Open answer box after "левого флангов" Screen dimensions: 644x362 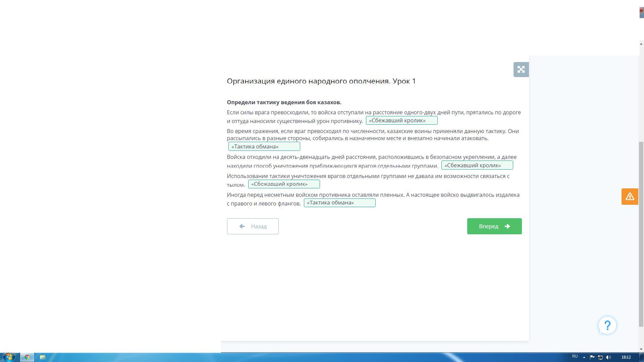[x=339, y=203]
